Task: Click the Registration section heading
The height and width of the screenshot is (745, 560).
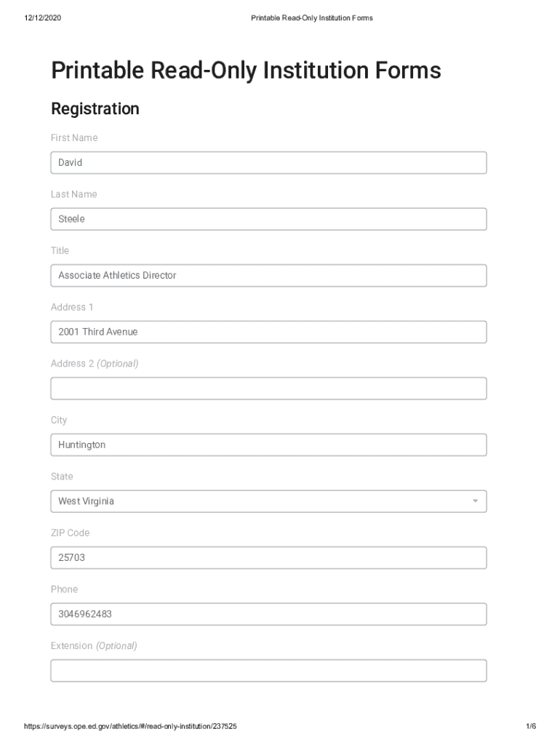Action: point(95,109)
